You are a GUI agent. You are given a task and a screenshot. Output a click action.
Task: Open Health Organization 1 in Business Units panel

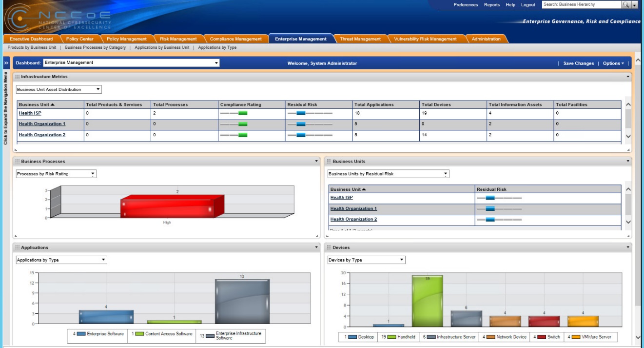click(x=353, y=209)
